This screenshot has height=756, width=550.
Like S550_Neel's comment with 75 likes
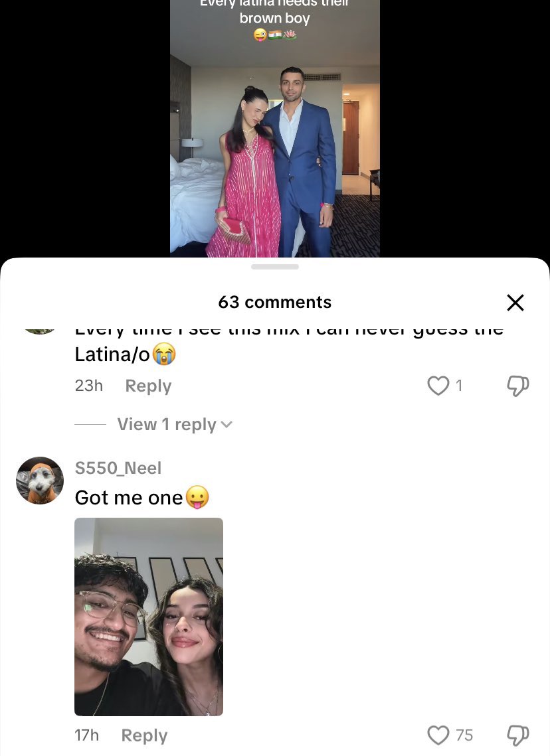click(x=438, y=735)
